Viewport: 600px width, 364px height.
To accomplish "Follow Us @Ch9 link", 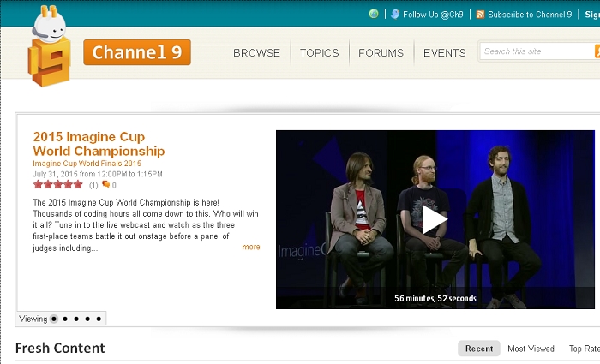I will coord(433,15).
